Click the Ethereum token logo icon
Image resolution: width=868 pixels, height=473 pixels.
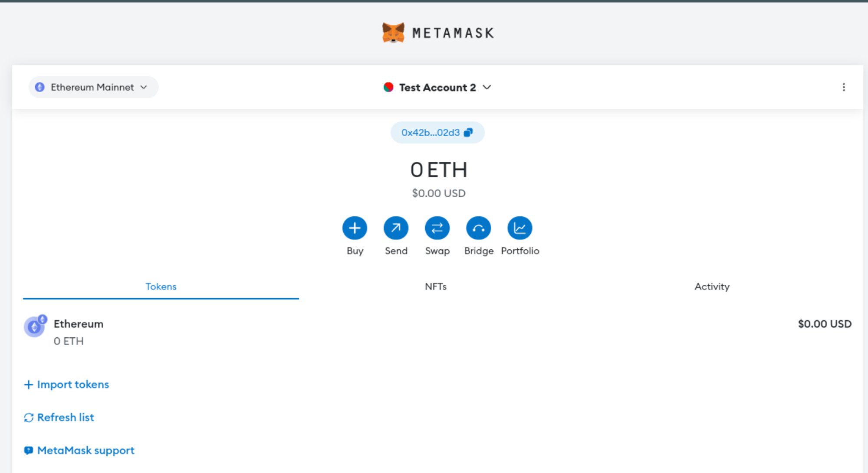coord(35,326)
